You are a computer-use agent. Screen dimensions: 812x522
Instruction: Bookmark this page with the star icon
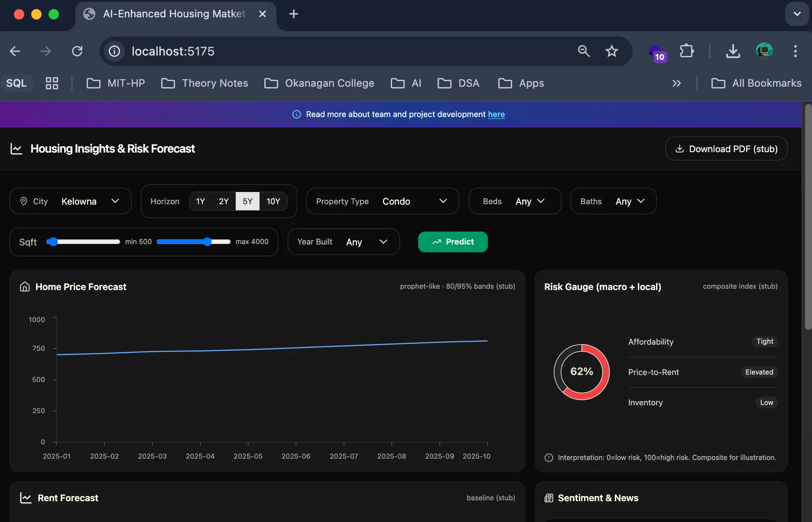click(611, 51)
